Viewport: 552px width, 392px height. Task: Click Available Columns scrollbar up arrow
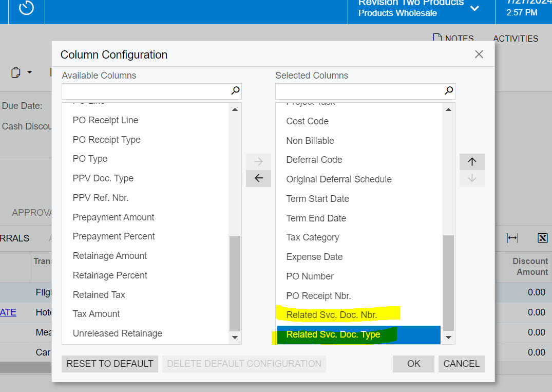235,109
